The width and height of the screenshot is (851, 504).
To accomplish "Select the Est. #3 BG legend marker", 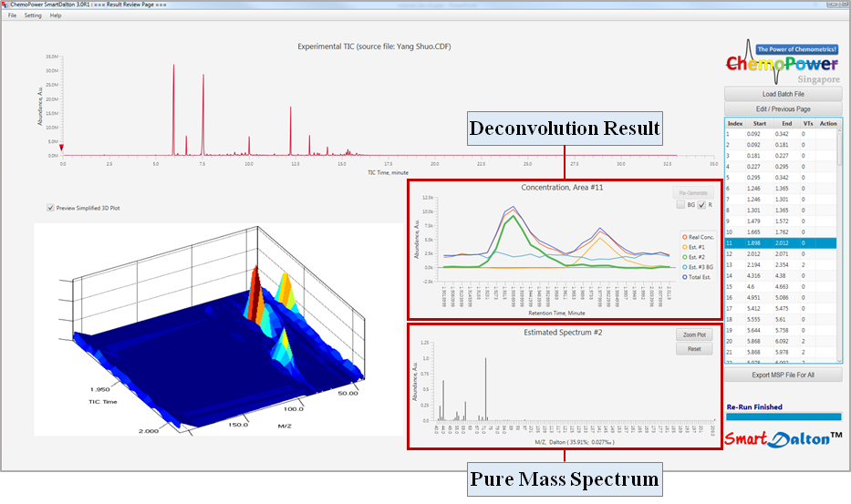I will (685, 267).
